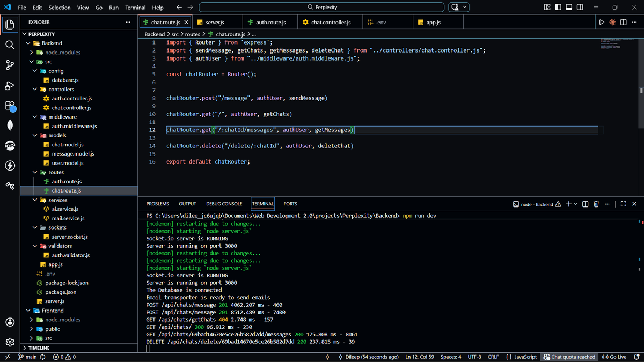Split the terminal pane
The image size is (644, 362).
(x=586, y=204)
